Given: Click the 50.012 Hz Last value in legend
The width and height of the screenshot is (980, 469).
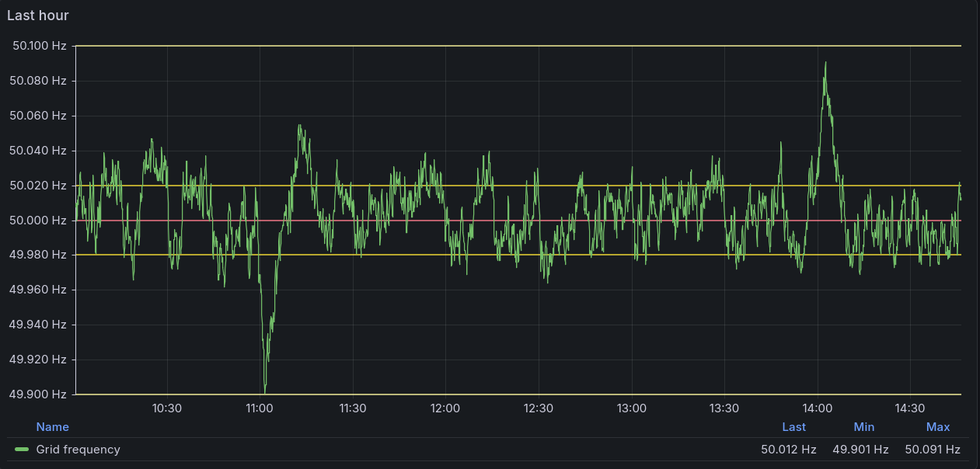Looking at the screenshot, I should pyautogui.click(x=789, y=450).
